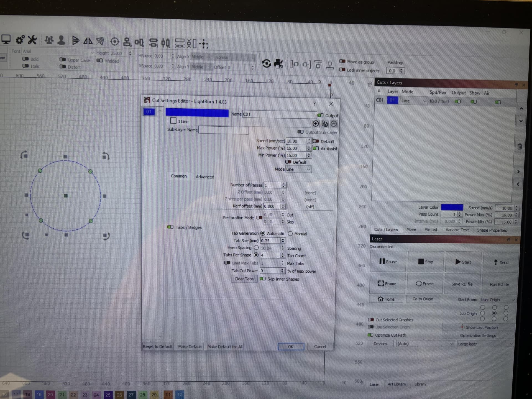
Task: Toggle Tabs / Bridges switch
Action: 170,227
